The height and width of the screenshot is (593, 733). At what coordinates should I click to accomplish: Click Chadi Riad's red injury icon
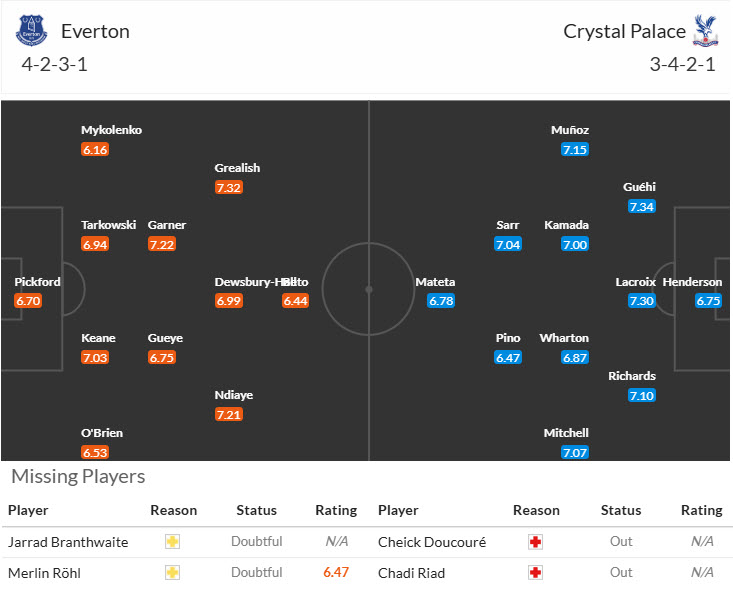point(536,573)
